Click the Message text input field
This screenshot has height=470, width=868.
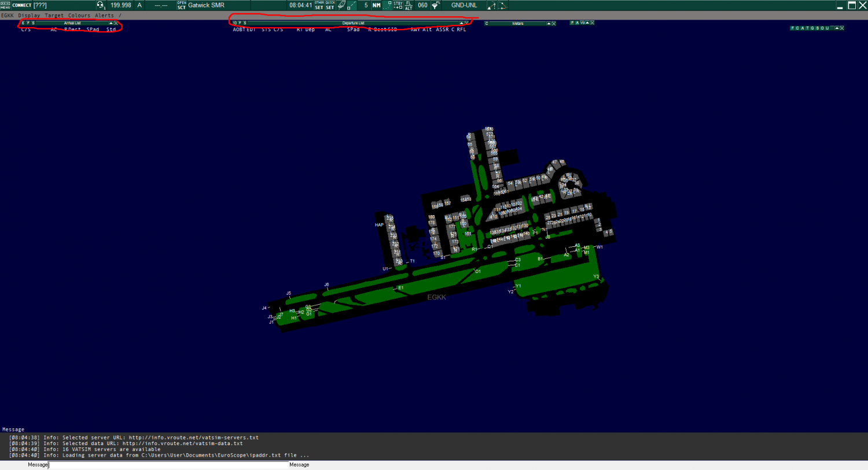tap(168, 465)
